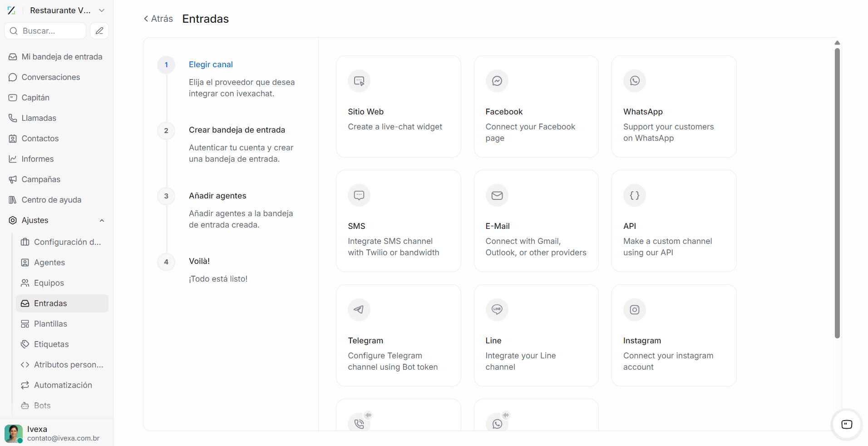This screenshot has width=868, height=446.
Task: Click the Elegir canal step label
Action: point(211,64)
